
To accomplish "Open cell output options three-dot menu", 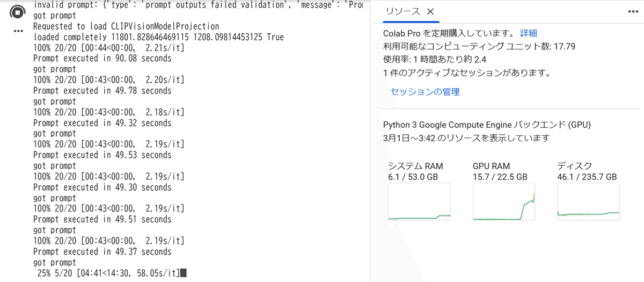I will coord(18,31).
